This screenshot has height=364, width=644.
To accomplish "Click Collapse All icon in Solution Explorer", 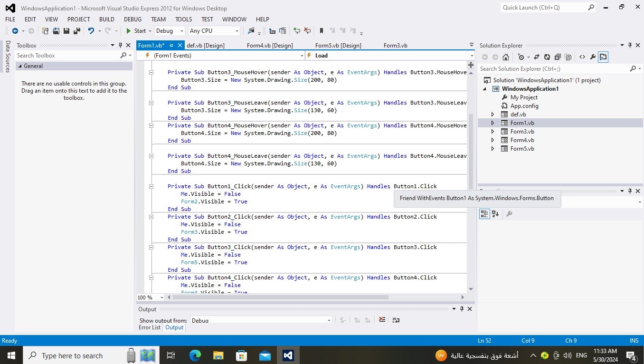I will point(558,57).
